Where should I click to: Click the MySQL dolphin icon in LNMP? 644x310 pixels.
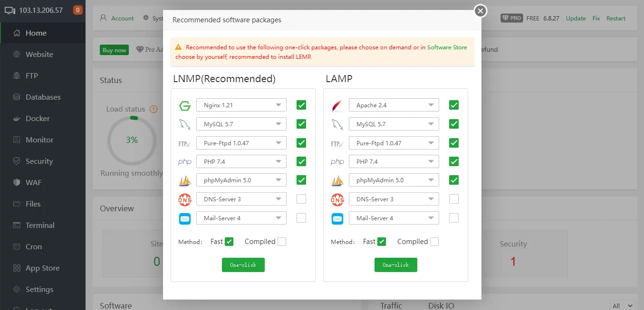coord(185,124)
